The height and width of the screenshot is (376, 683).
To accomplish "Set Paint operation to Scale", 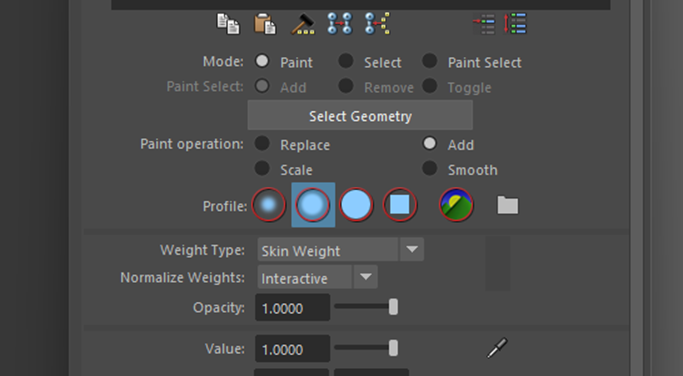I will pos(262,168).
